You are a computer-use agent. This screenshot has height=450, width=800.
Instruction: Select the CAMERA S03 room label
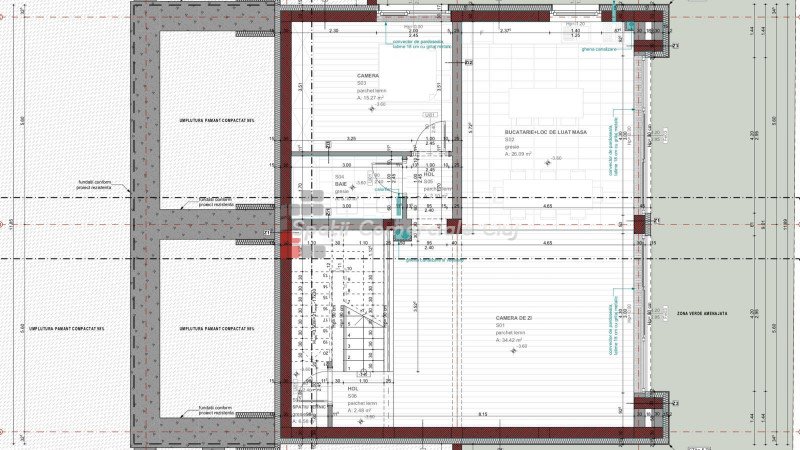pos(369,76)
